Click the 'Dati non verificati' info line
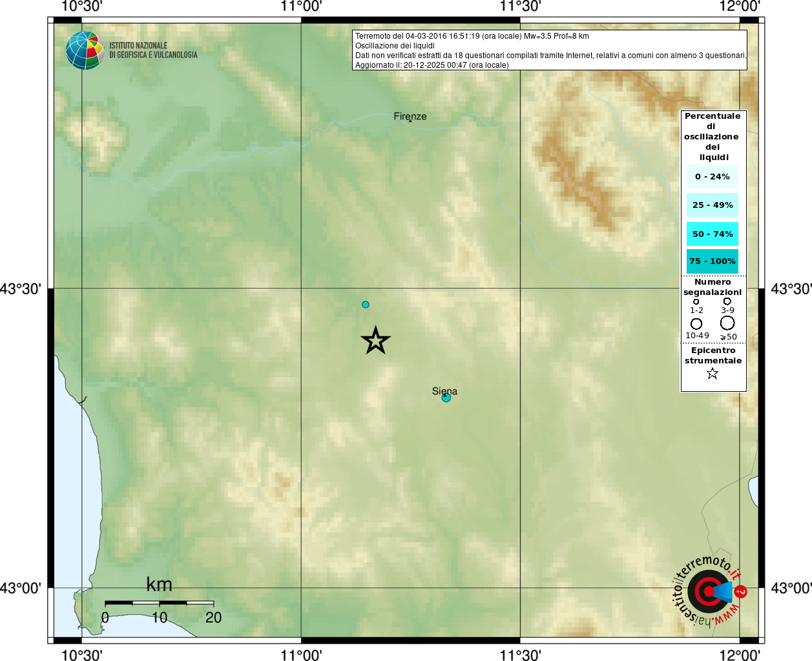This screenshot has height=661, width=812. [550, 56]
